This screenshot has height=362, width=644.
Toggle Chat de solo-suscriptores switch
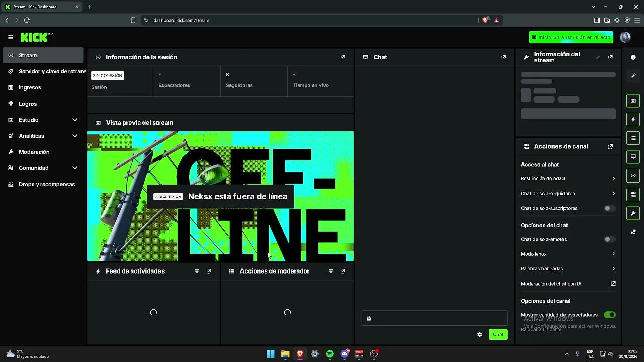click(x=609, y=208)
